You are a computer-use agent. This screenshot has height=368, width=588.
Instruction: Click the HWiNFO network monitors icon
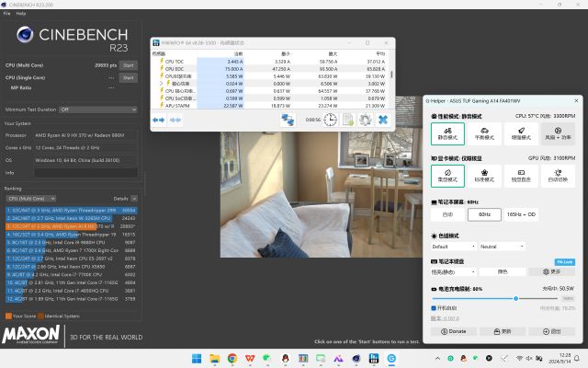click(288, 120)
